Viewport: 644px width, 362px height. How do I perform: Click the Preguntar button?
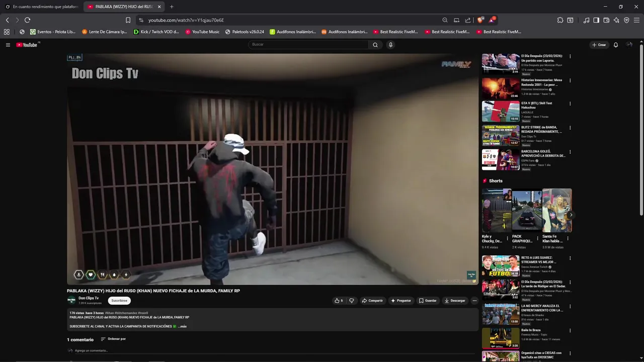point(401,301)
